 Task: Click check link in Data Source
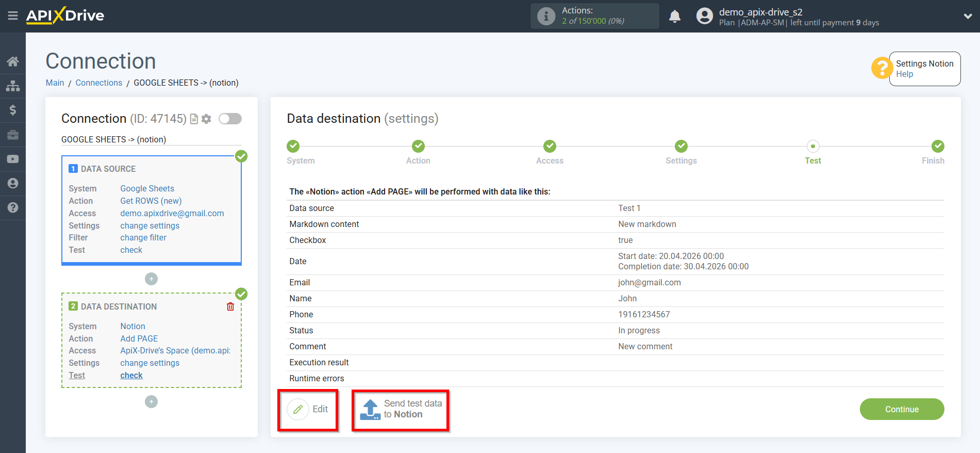(x=131, y=250)
